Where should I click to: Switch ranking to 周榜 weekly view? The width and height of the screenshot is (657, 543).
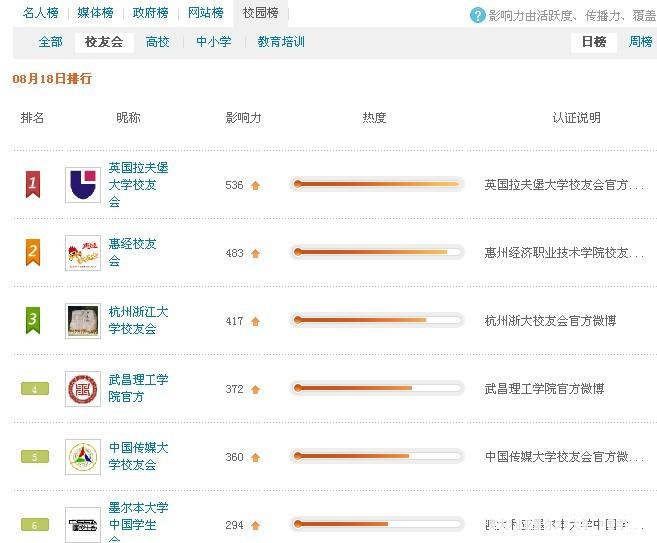coord(640,42)
